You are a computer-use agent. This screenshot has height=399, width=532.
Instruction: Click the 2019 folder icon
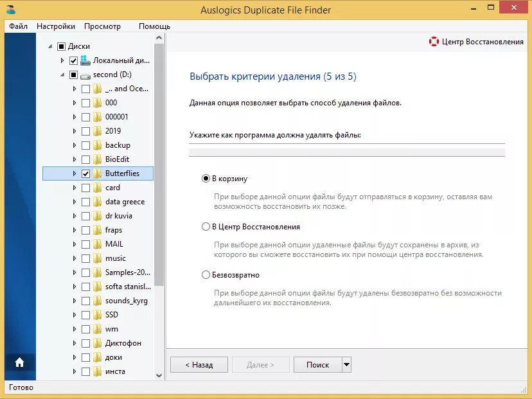tap(97, 131)
